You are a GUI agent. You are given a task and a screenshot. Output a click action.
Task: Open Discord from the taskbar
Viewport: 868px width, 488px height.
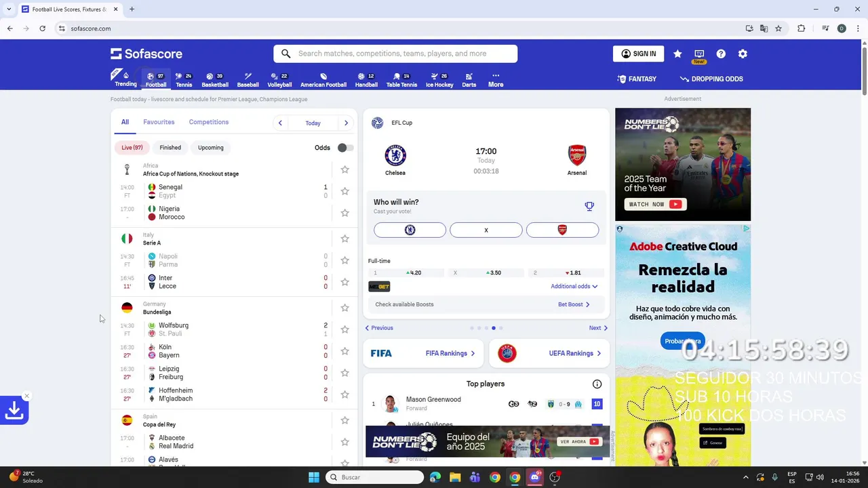pyautogui.click(x=535, y=477)
